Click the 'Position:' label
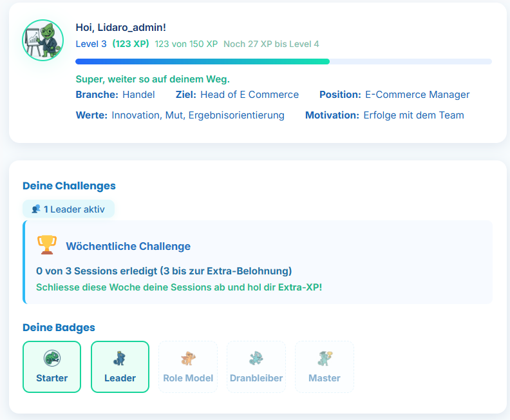510x420 pixels. (340, 95)
